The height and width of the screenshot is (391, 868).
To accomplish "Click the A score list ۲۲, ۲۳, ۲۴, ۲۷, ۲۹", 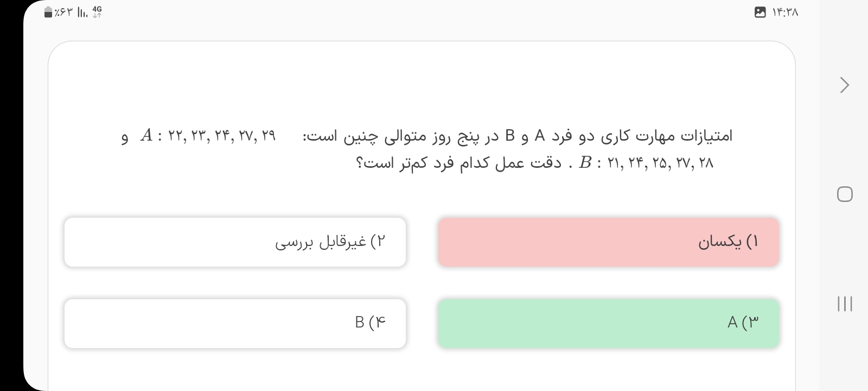I will pyautogui.click(x=222, y=136).
